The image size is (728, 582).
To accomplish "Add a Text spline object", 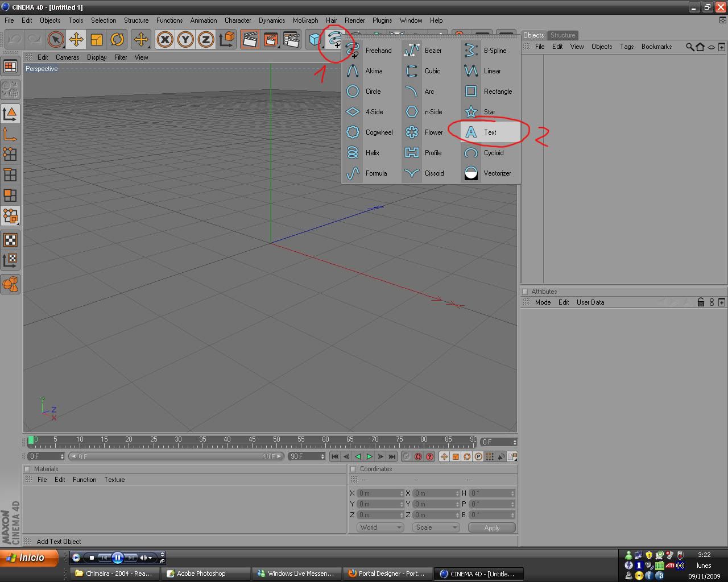I will pos(489,132).
